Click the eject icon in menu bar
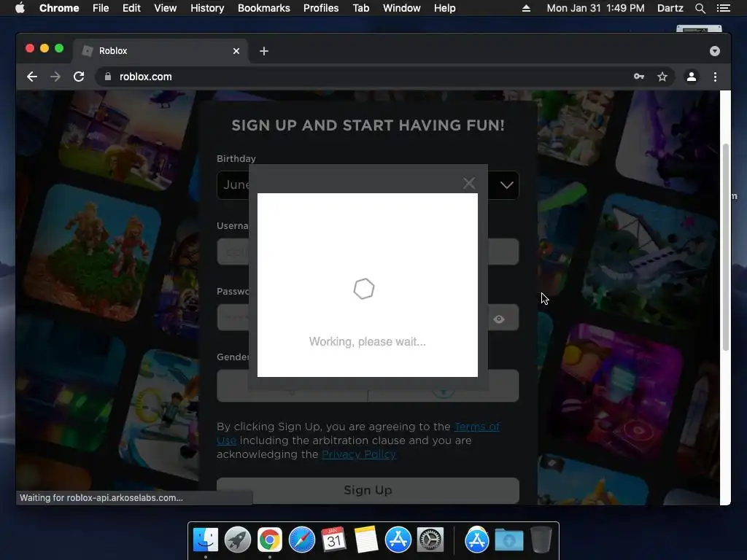The width and height of the screenshot is (747, 560). click(526, 8)
